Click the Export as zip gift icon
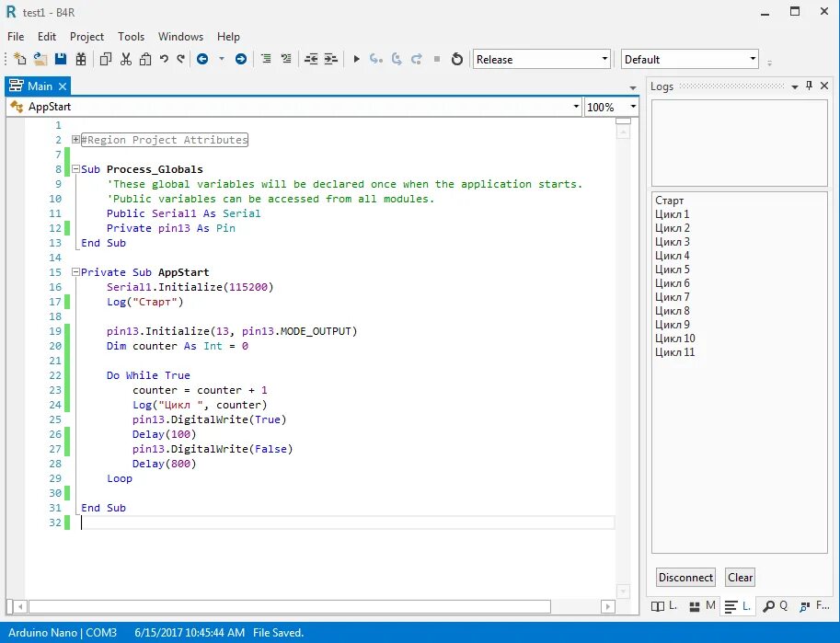This screenshot has width=840, height=643. click(x=81, y=59)
